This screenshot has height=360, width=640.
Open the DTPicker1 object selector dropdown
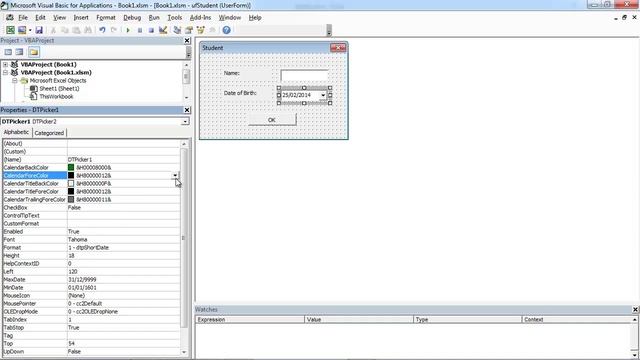tap(185, 122)
